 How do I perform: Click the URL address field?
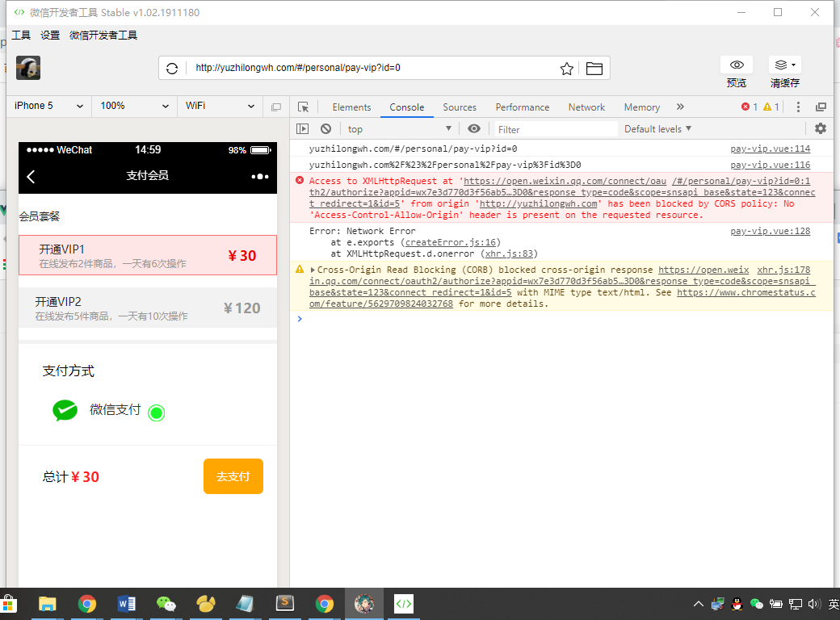[x=374, y=68]
